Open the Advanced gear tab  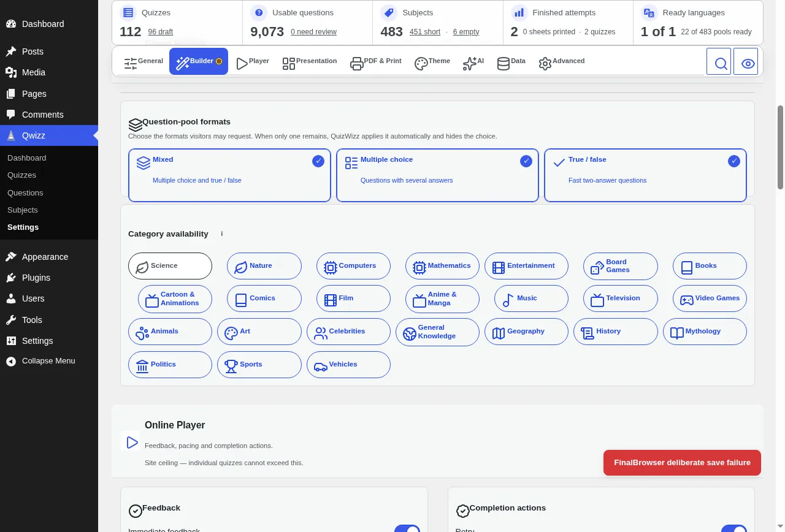[561, 61]
